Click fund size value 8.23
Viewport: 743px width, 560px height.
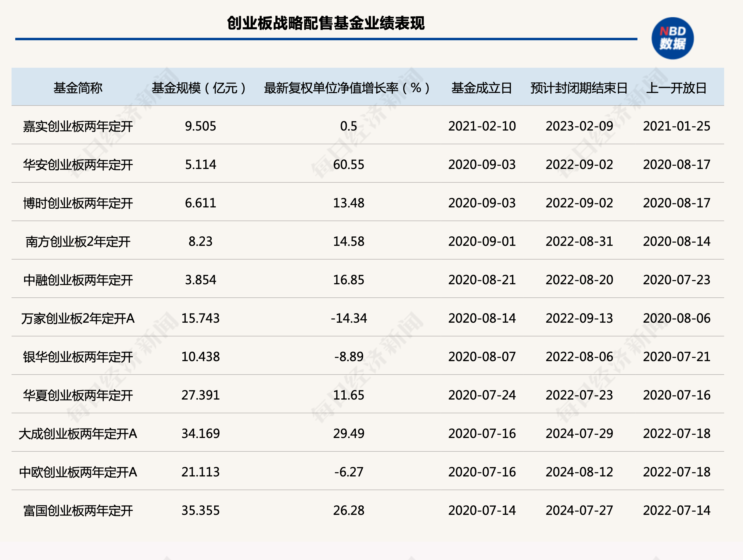(x=200, y=242)
